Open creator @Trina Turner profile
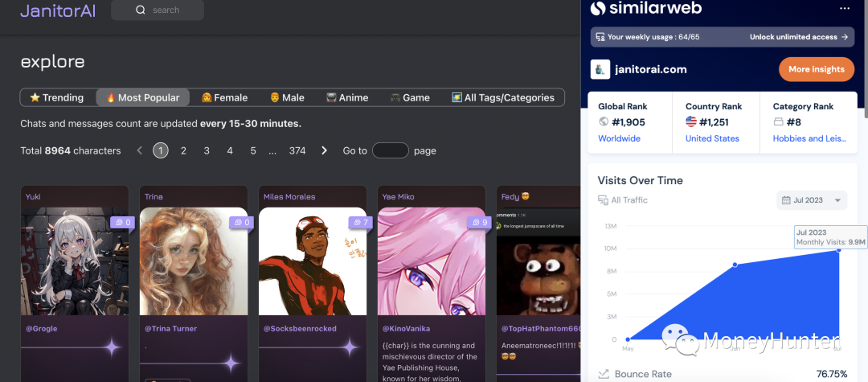Viewport: 868px width, 382px height. pos(171,329)
